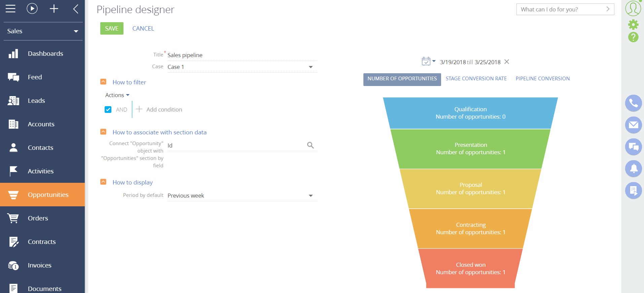Collapse the How to display section
Image resolution: width=644 pixels, height=293 pixels.
[x=103, y=182]
